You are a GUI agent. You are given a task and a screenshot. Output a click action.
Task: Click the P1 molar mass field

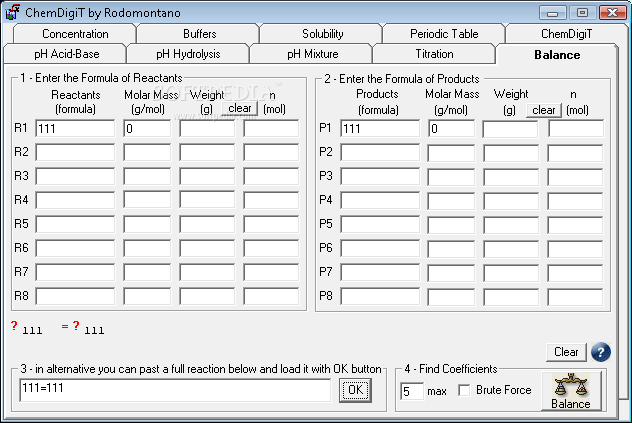(451, 129)
